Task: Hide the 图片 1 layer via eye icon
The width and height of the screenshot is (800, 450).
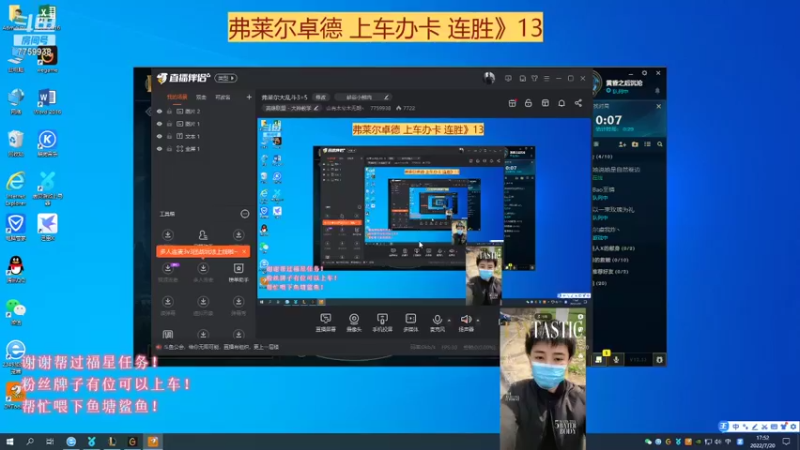Action: (159, 124)
